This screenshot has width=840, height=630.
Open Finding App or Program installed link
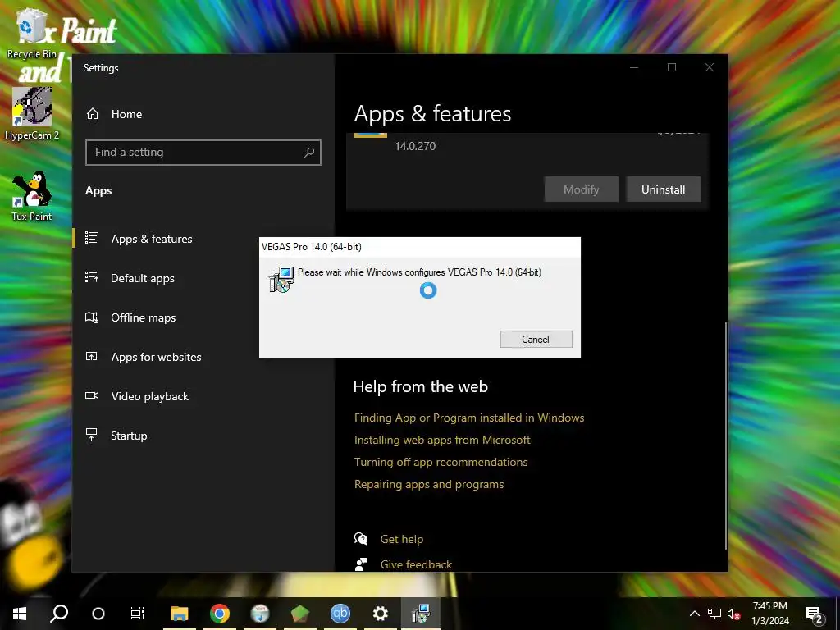468,418
